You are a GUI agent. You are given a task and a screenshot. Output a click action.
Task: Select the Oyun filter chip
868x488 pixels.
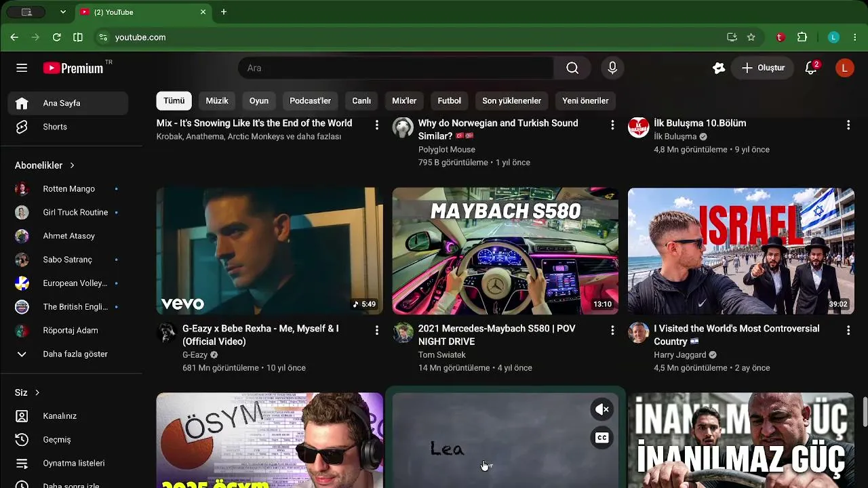pos(259,101)
